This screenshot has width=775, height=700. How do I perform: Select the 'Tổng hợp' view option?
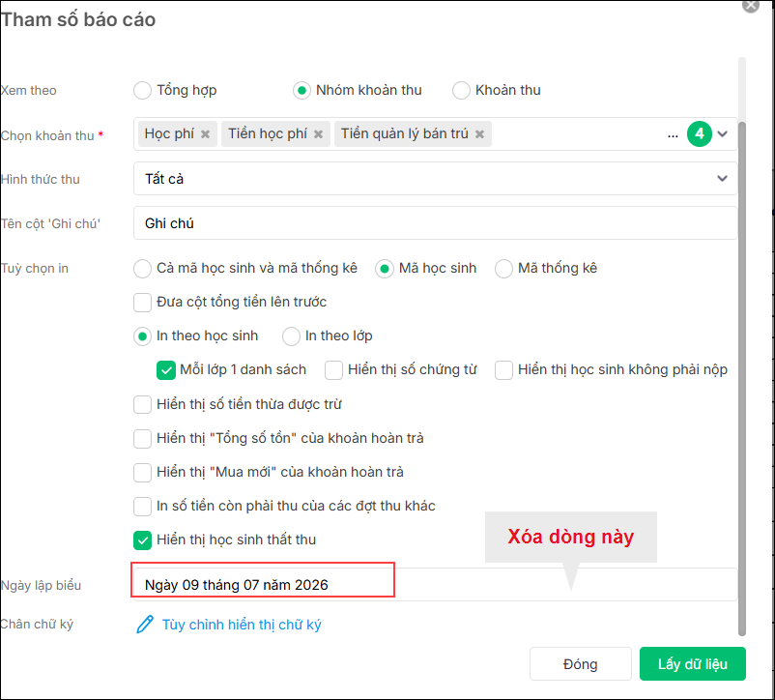coord(142,91)
